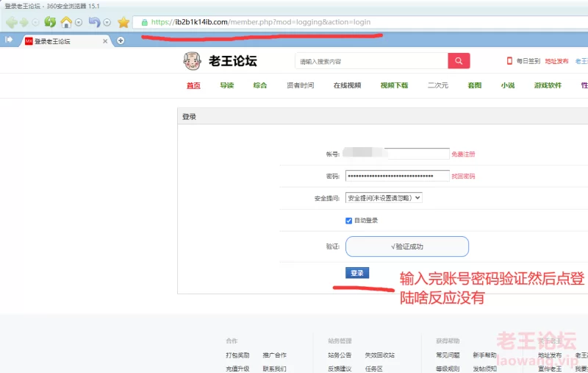Open the 打包奖励 footer link

click(237, 355)
